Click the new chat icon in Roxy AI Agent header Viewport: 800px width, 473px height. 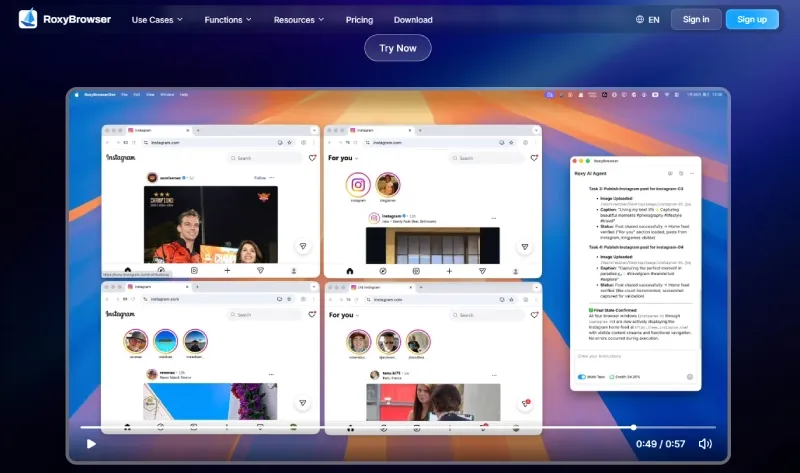pos(670,173)
